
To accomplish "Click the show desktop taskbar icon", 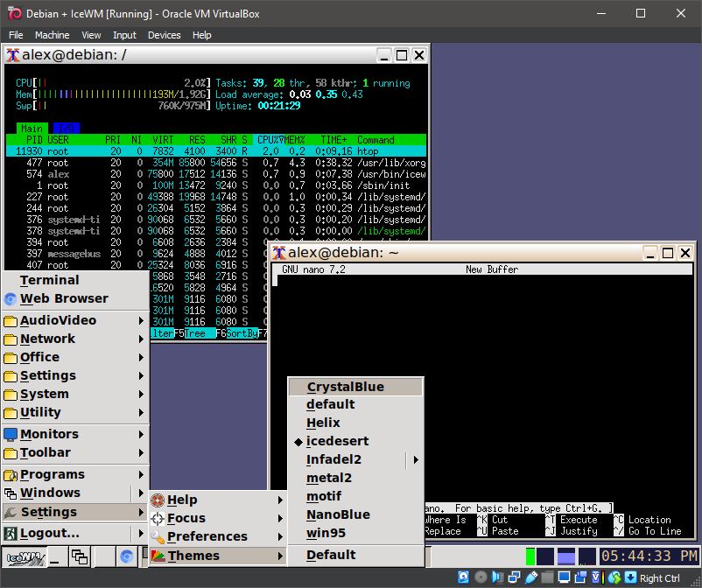I will pos(55,556).
